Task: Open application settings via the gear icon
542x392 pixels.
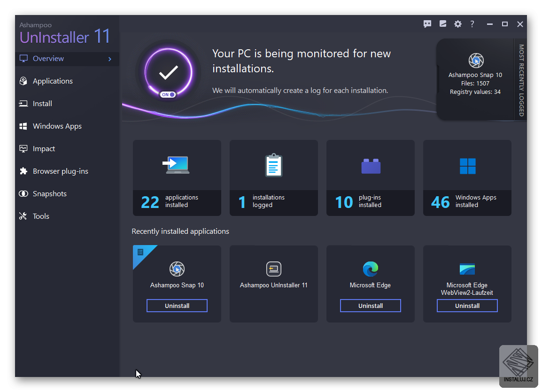Action: (457, 24)
